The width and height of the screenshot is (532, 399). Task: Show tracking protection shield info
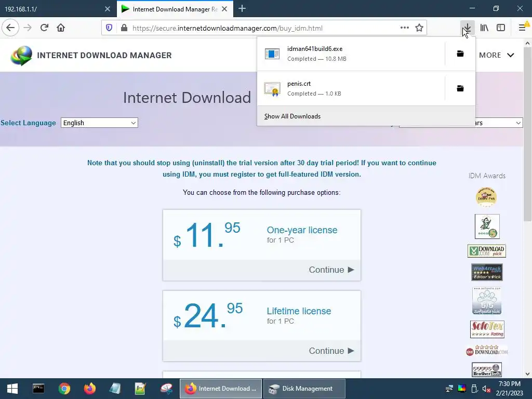(109, 28)
